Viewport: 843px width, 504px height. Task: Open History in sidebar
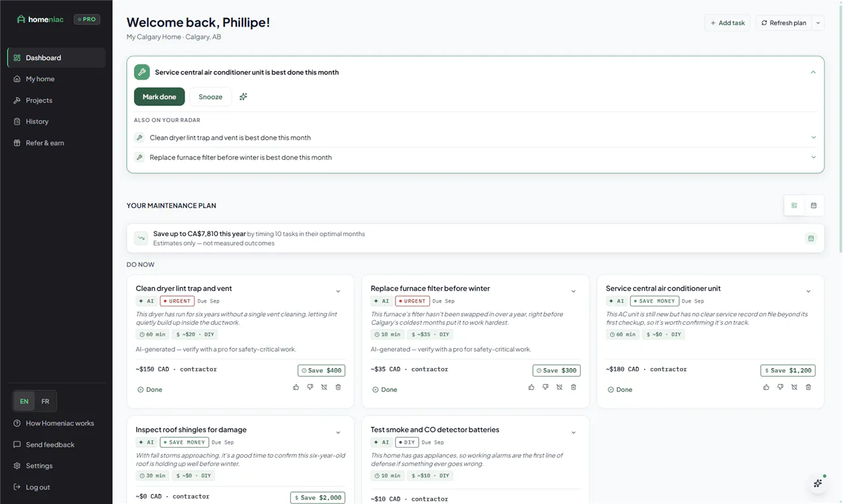[56, 121]
